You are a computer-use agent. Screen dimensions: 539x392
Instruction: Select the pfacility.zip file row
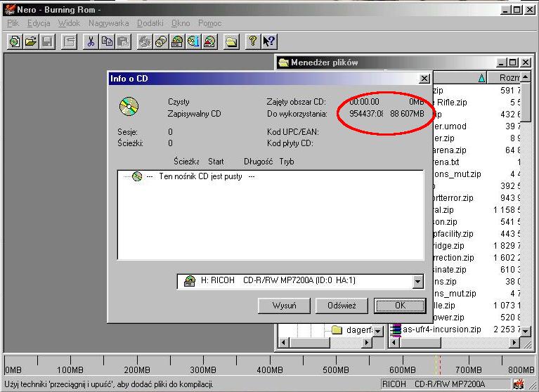(453, 234)
